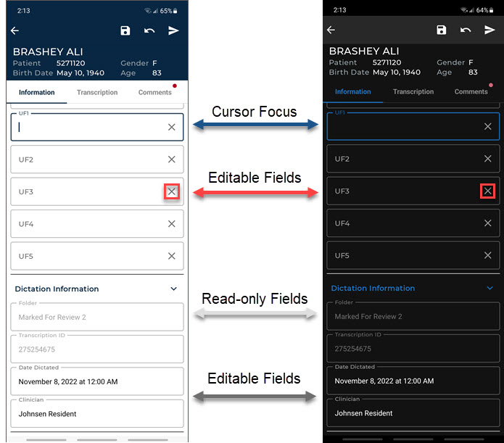The height and width of the screenshot is (443, 504).
Task: Focus the UF1 text field in light theme
Action: point(87,127)
